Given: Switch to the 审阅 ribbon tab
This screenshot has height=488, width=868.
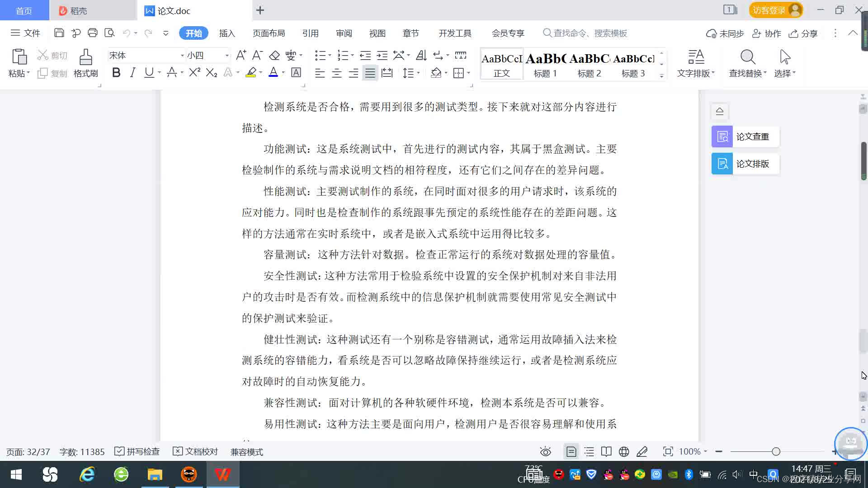Looking at the screenshot, I should click(344, 33).
